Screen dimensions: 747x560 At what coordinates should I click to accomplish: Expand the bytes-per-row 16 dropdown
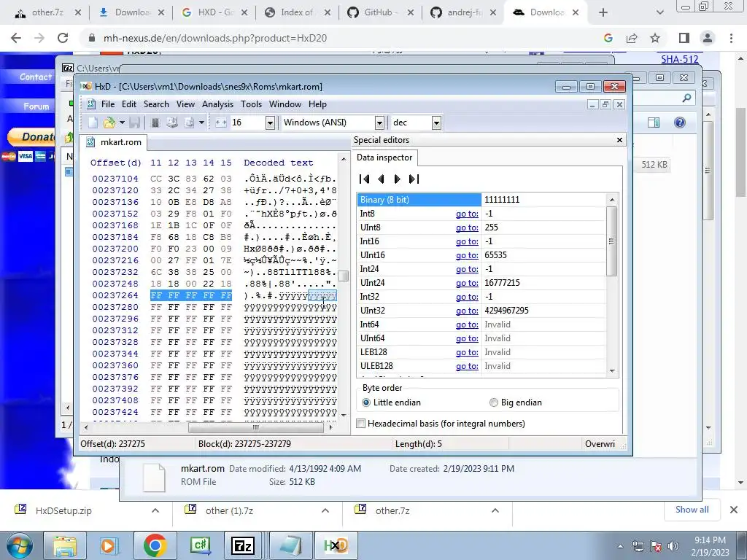270,122
